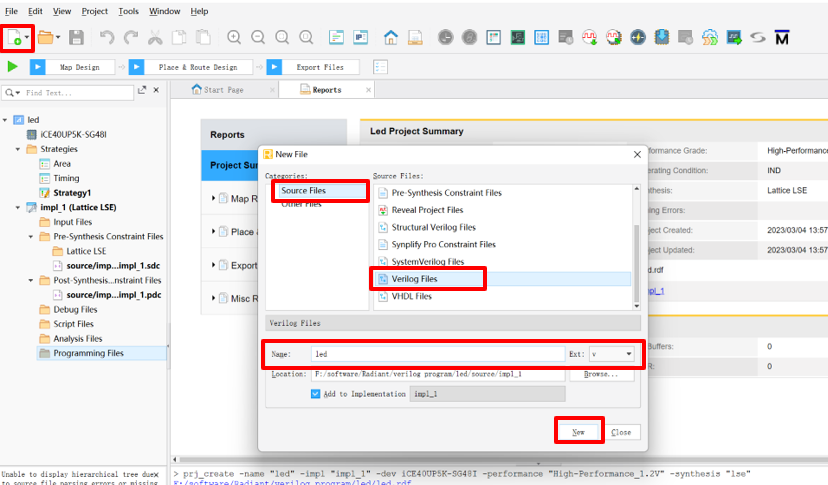Image resolution: width=828 pixels, height=485 pixels.
Task: Open the Open folder icon dropdown arrow
Action: coord(58,38)
